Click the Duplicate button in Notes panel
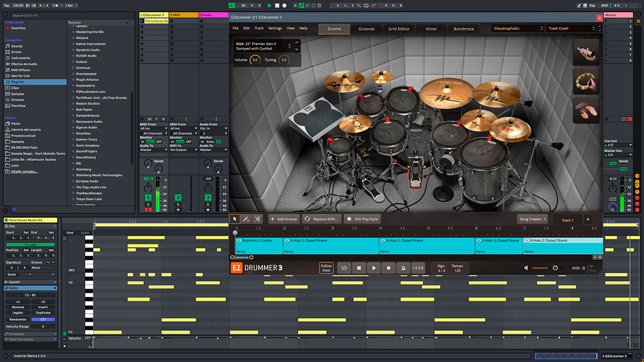 pyautogui.click(x=43, y=313)
